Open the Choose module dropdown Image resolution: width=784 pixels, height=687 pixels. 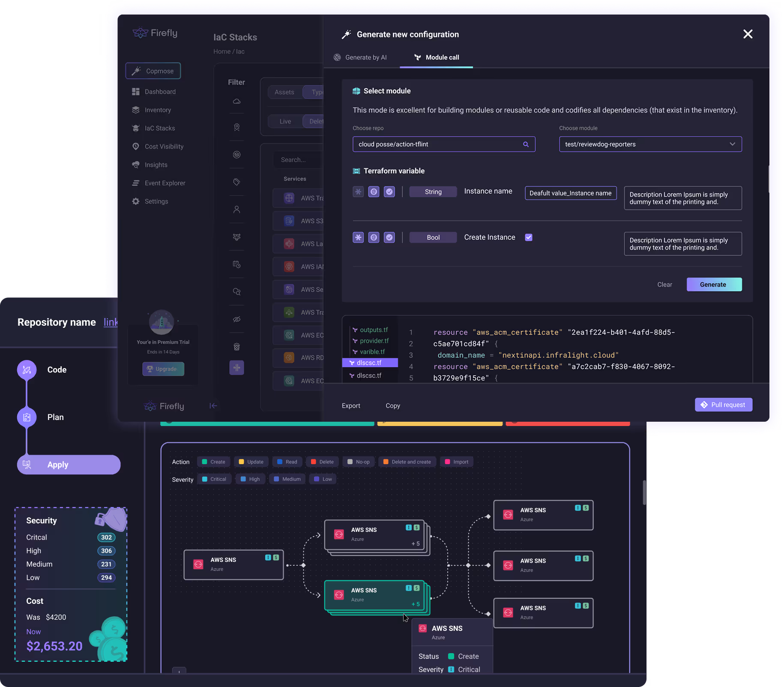(x=650, y=144)
